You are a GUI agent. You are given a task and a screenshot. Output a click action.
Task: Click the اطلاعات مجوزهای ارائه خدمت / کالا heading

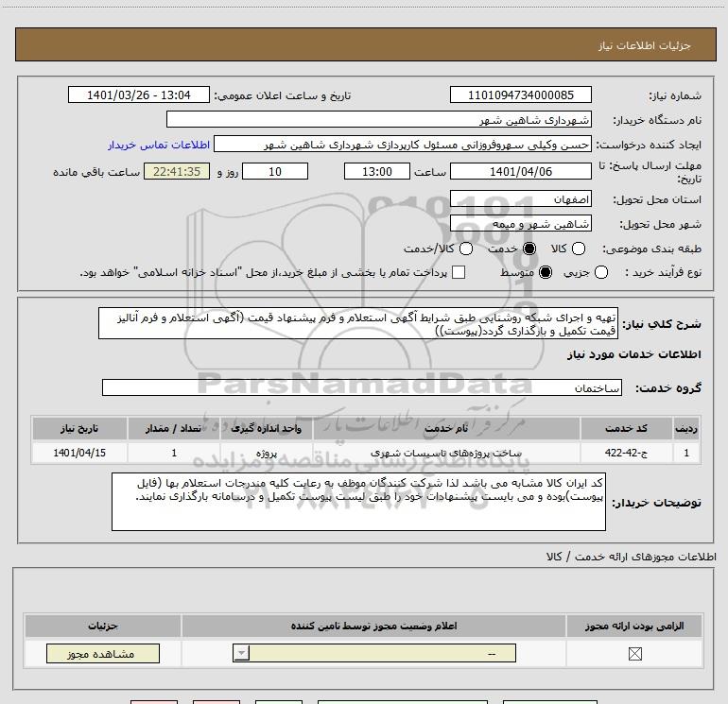pyautogui.click(x=631, y=557)
